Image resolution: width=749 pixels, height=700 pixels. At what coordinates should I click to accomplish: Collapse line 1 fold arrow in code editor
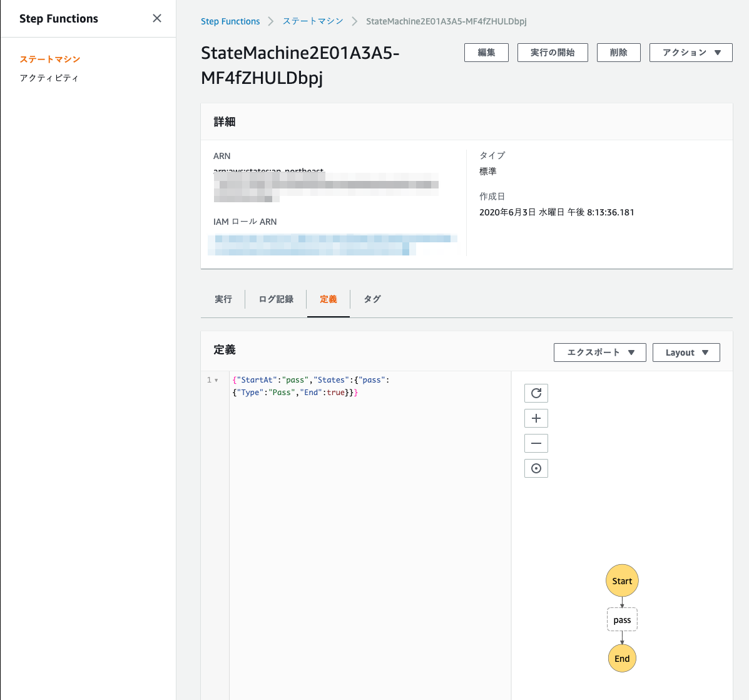pyautogui.click(x=217, y=380)
